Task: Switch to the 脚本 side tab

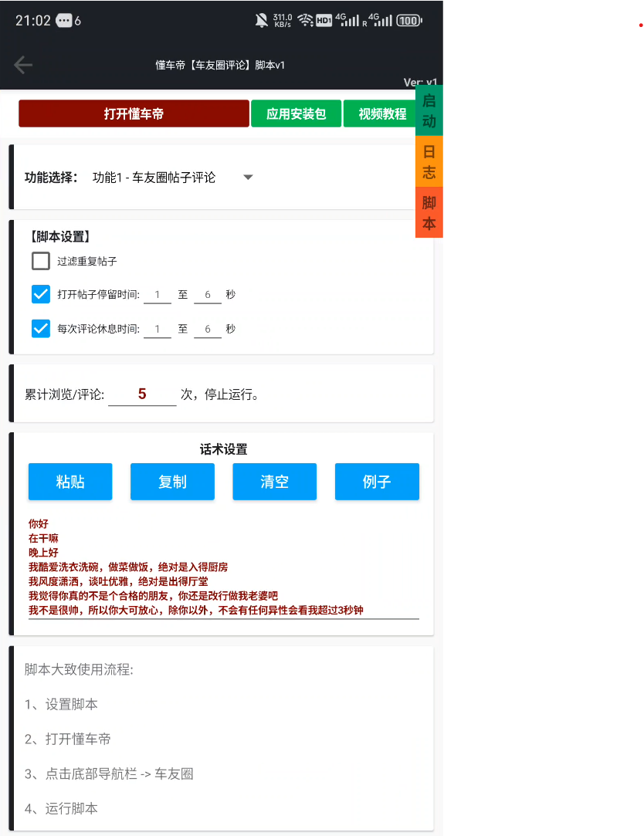Action: click(429, 212)
